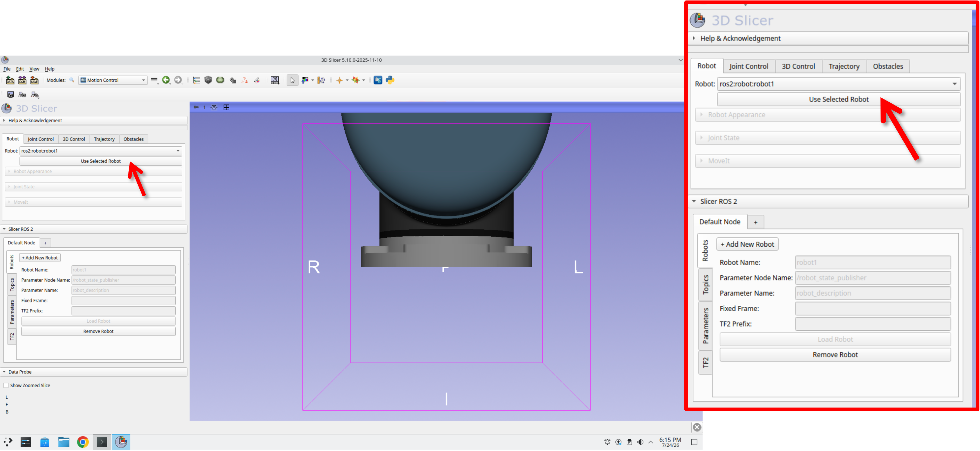Capture a screenshot with the camera icon
980x451 pixels.
[x=10, y=95]
